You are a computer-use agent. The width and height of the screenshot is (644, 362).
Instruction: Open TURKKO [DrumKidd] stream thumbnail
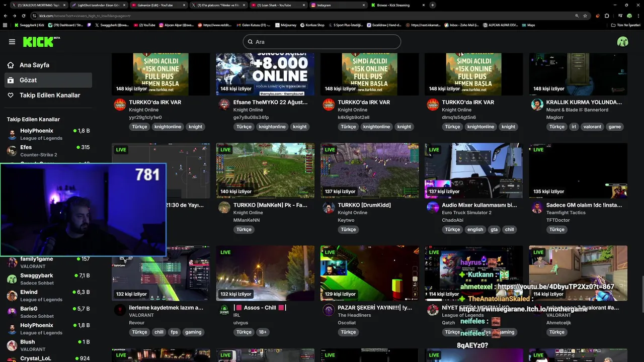pos(369,170)
